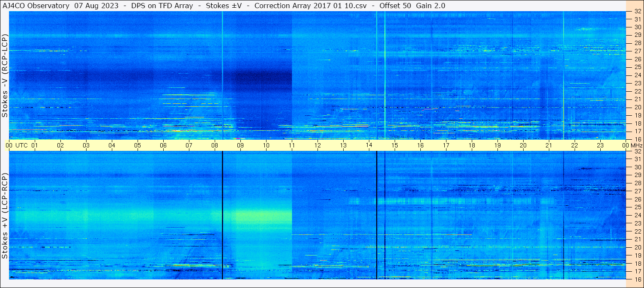Select the 12 hour time marker
Screen dimensions: 644x288
[318, 145]
